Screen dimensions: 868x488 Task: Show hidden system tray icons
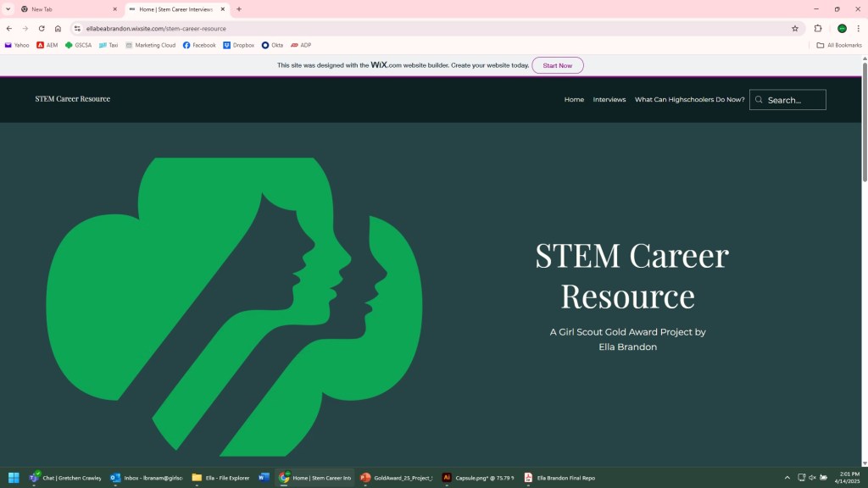point(787,478)
